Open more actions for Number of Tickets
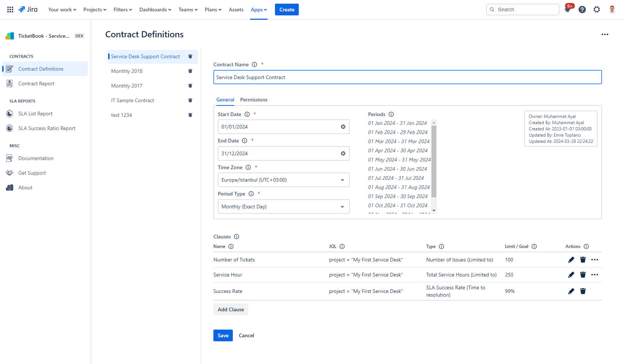The height and width of the screenshot is (364, 624). [x=594, y=260]
